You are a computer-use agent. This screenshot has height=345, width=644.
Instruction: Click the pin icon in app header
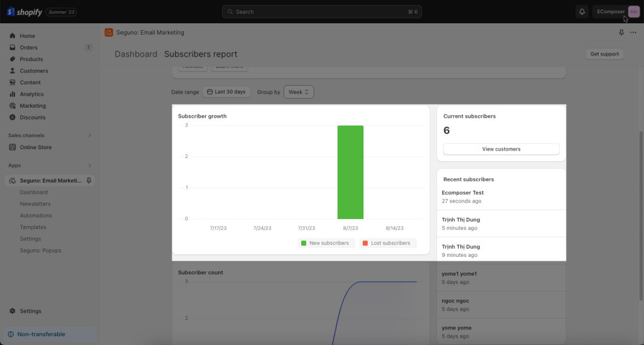(621, 33)
